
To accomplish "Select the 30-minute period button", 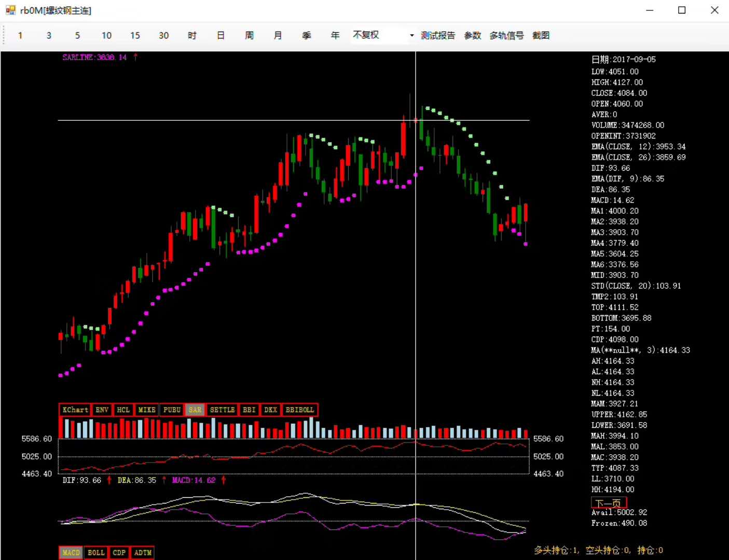I will point(163,35).
